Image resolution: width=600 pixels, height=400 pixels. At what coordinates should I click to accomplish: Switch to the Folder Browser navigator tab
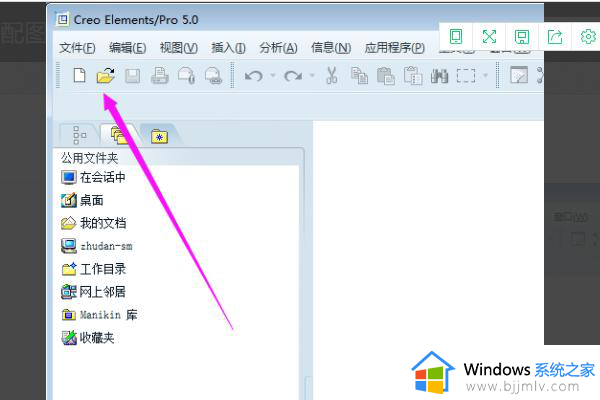(119, 135)
